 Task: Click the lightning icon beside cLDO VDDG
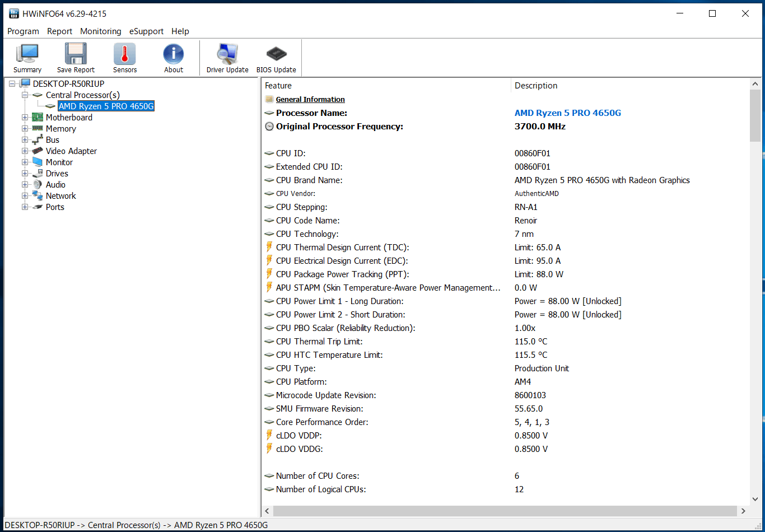(269, 449)
